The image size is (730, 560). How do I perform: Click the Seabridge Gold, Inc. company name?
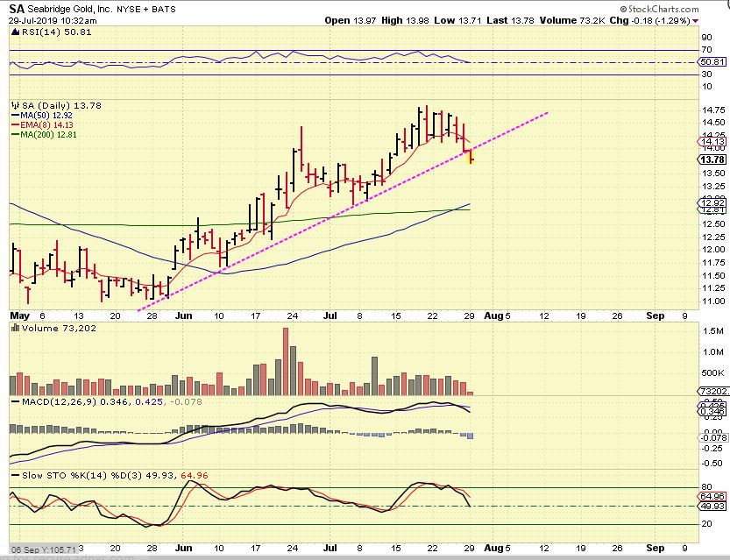click(69, 9)
